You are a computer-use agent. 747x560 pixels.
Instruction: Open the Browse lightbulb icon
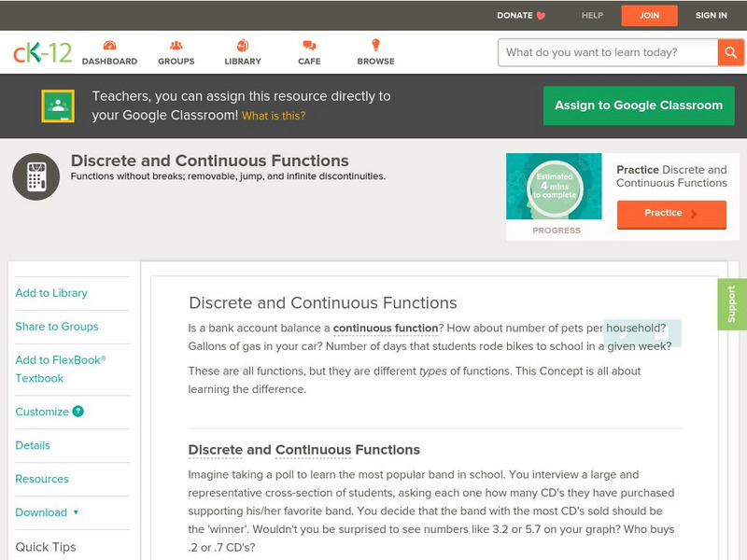click(375, 45)
